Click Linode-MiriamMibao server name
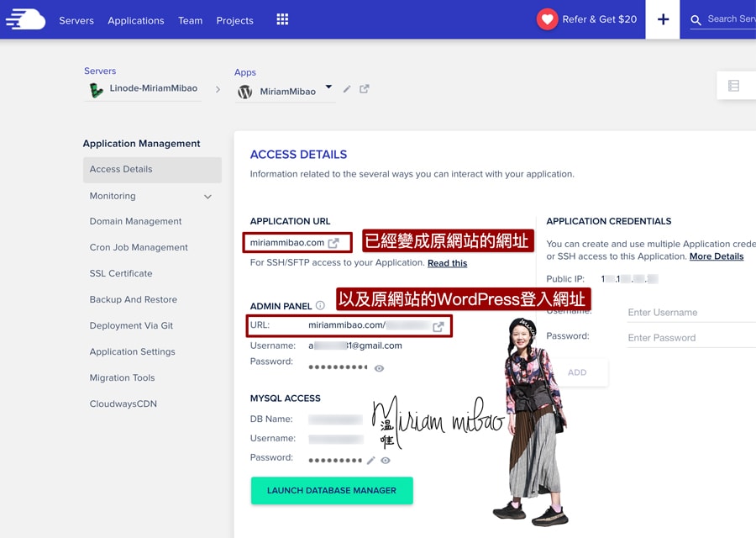 pos(154,88)
